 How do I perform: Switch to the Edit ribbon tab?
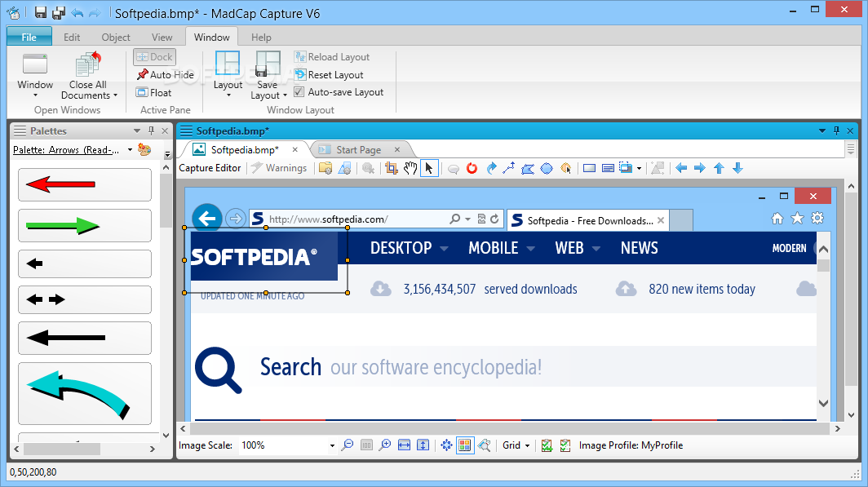point(72,37)
